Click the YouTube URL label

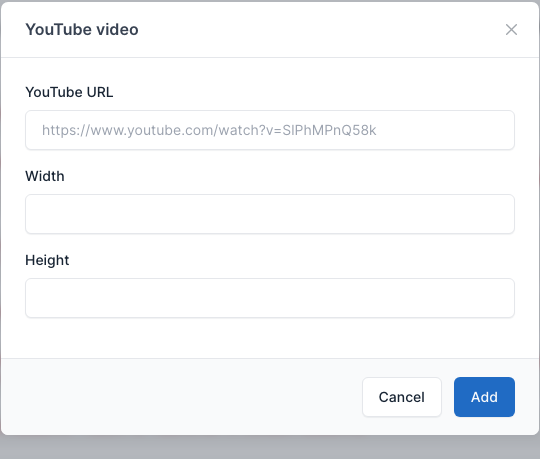(x=69, y=92)
